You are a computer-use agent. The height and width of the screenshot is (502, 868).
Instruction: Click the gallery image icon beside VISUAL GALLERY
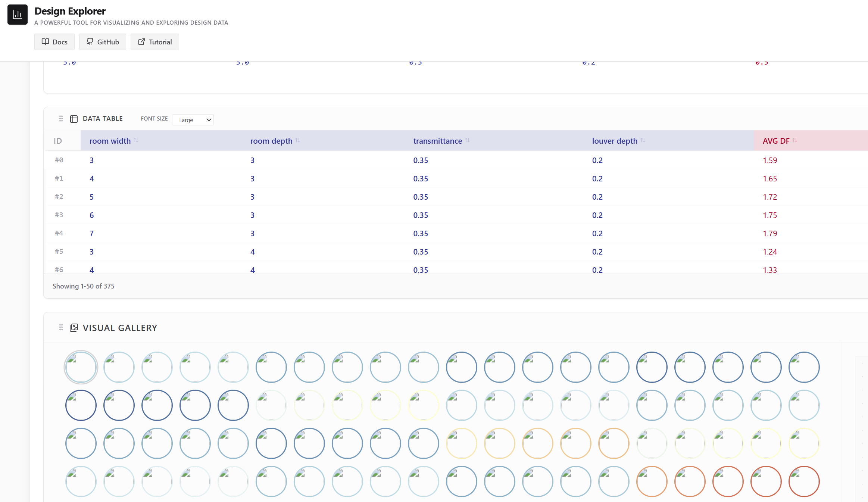click(x=74, y=328)
